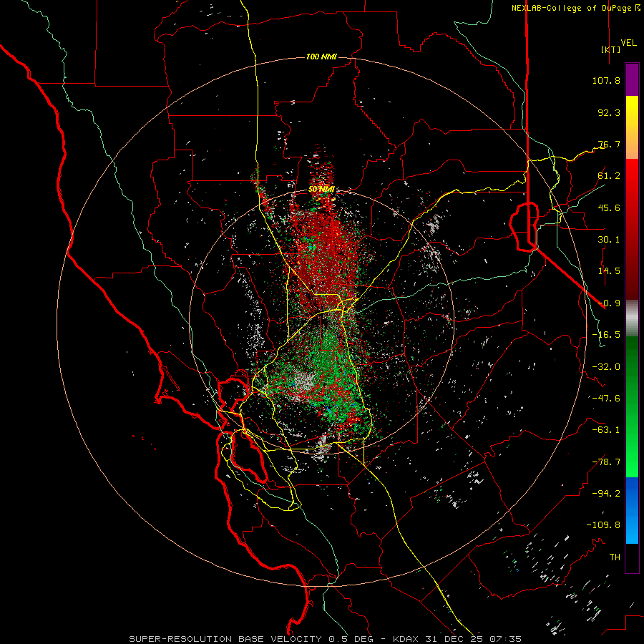Pick the yellow-orange segment of color bar
Image resolution: width=644 pixels, height=644 pixels.
click(x=632, y=127)
